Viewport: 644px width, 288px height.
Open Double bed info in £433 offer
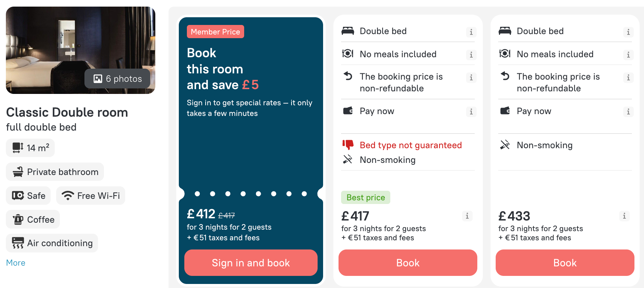tap(628, 32)
